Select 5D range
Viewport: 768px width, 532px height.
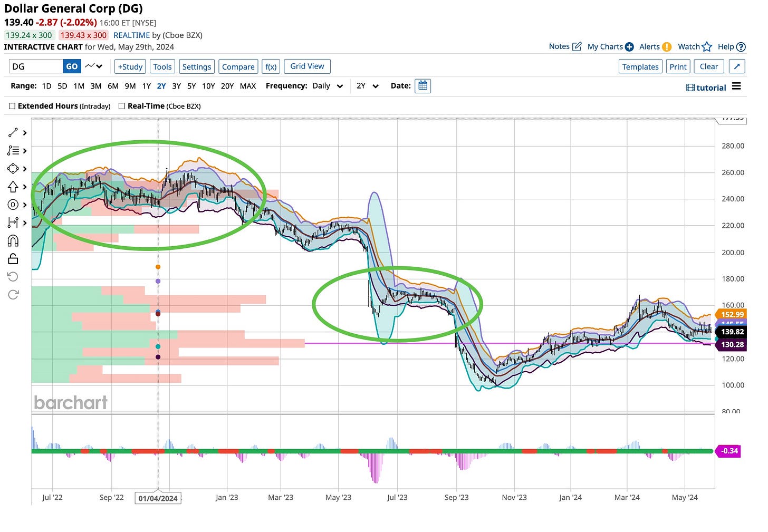[x=62, y=86]
